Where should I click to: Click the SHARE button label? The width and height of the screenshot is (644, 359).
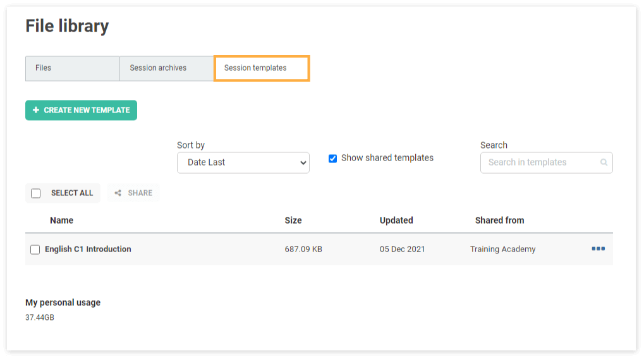(140, 193)
